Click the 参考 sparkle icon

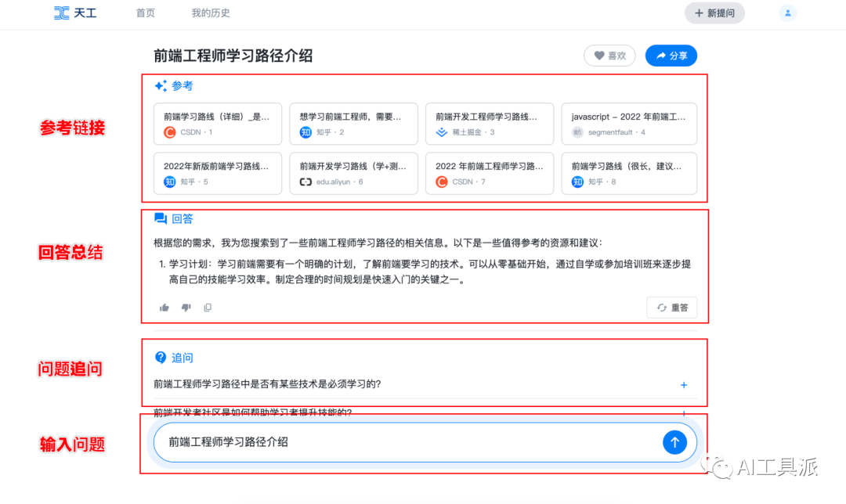(x=161, y=86)
